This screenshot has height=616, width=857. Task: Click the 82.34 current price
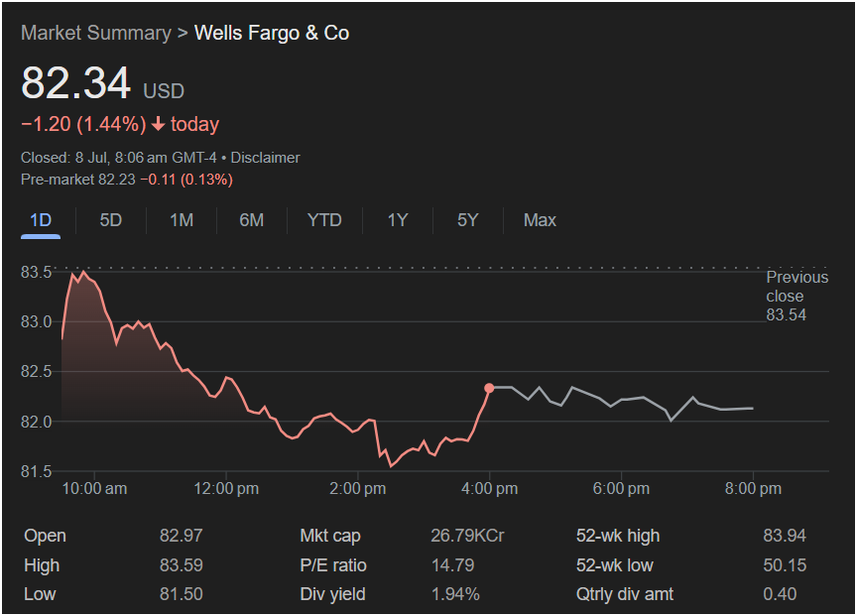pos(75,83)
